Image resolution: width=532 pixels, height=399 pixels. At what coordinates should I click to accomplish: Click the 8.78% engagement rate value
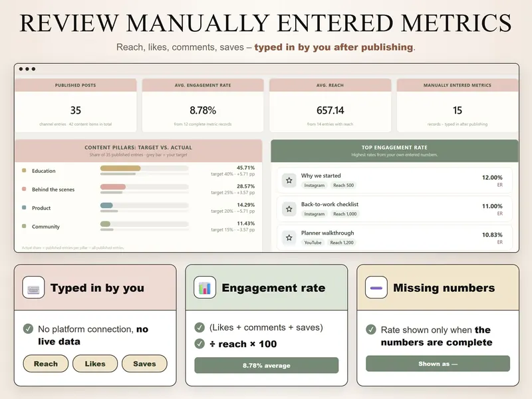(203, 110)
